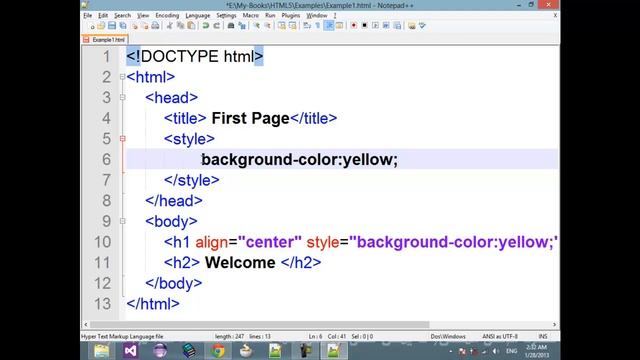Click the Open file toolbar icon
The width and height of the screenshot is (640, 360).
[101, 26]
